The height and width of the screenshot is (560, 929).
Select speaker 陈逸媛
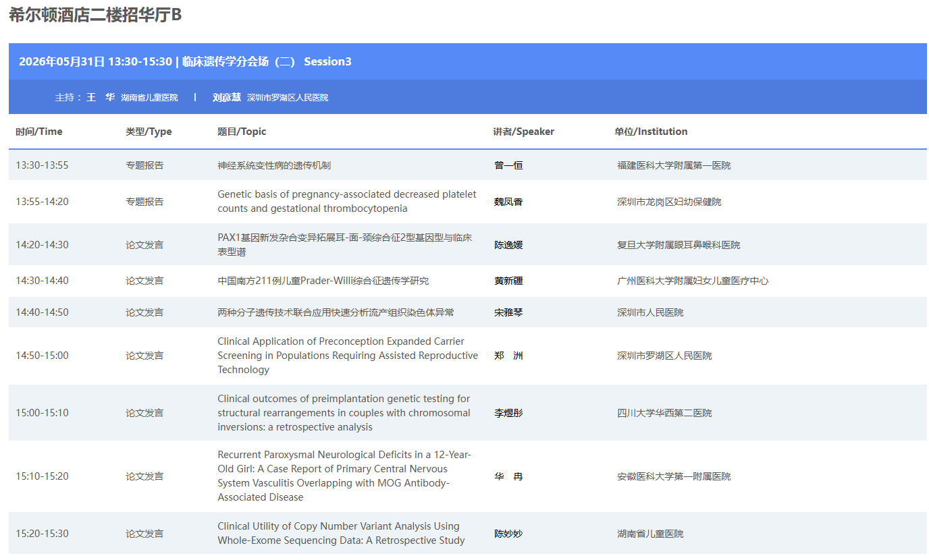point(508,245)
